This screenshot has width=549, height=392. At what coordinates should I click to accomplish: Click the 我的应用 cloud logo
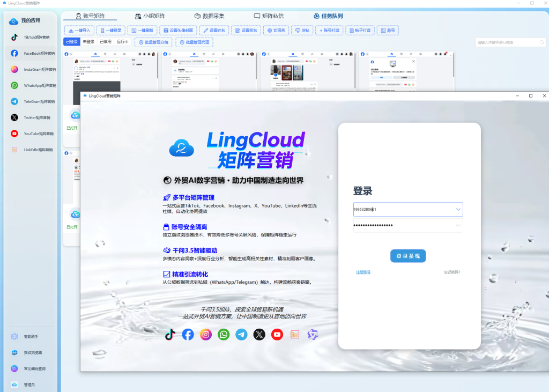13,21
